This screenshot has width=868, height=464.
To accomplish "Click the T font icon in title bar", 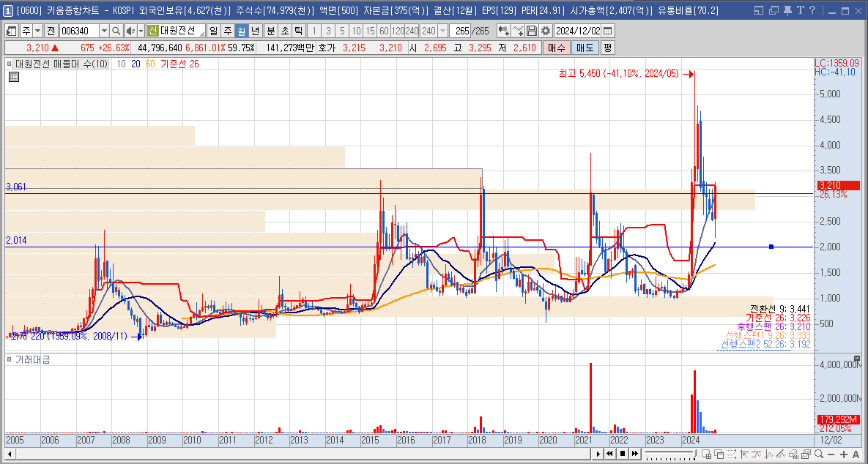I will point(800,10).
